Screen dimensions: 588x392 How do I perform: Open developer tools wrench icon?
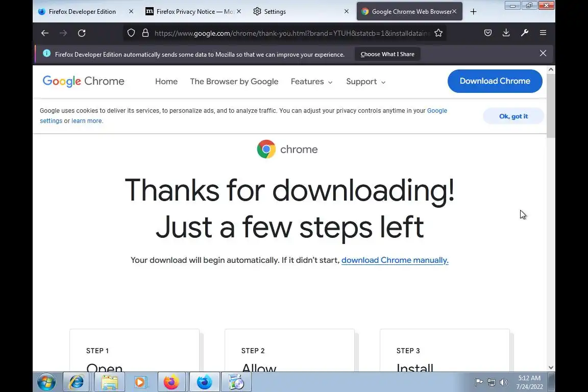(525, 33)
